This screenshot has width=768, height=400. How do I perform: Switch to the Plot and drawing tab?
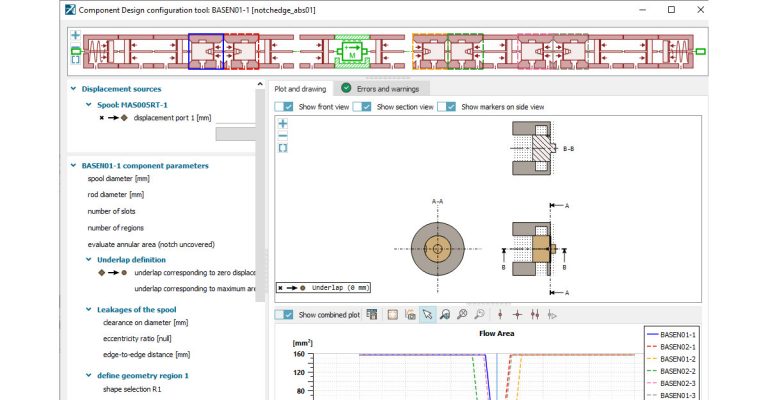[x=300, y=89]
